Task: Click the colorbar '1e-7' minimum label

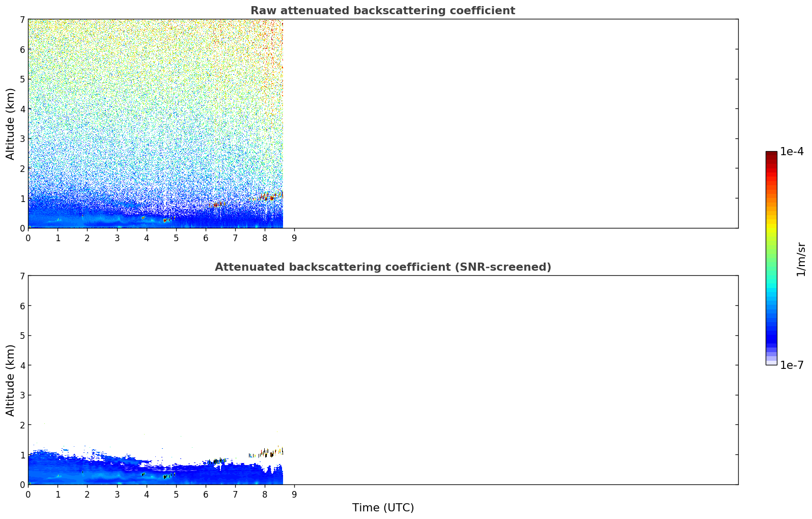Action: pos(792,365)
